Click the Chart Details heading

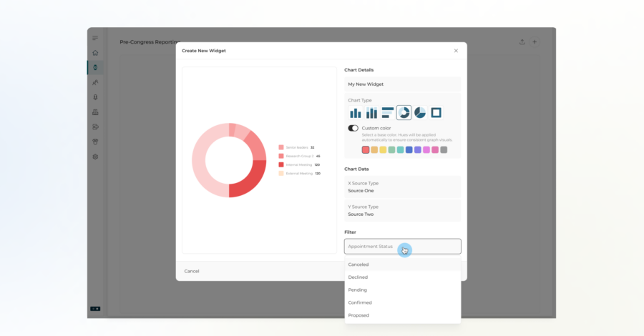click(359, 70)
